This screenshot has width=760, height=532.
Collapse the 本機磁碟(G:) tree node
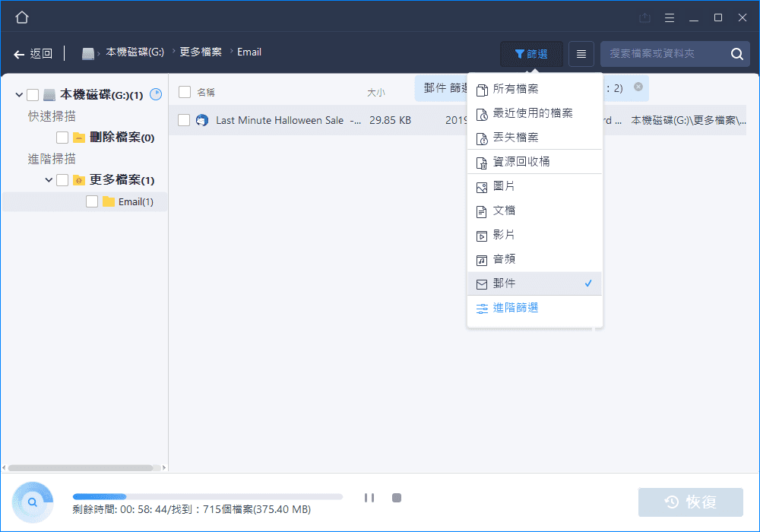coord(19,95)
